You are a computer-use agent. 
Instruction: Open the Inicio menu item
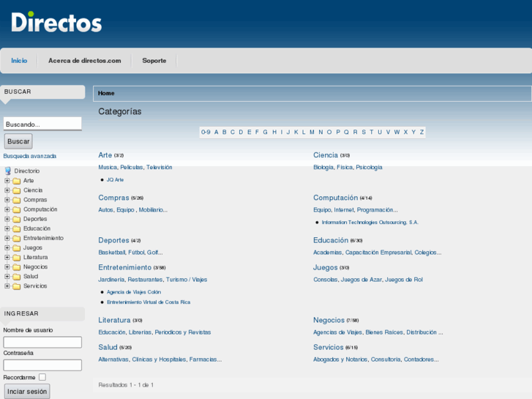pyautogui.click(x=19, y=61)
